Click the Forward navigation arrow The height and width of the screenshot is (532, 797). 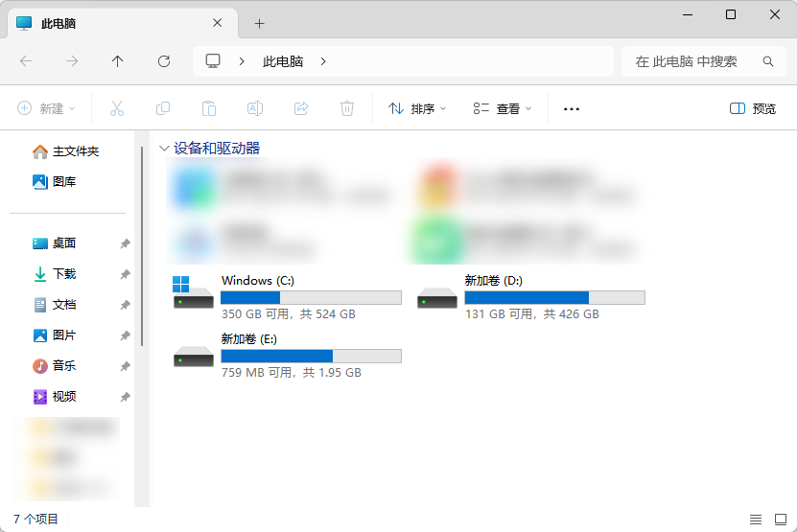click(72, 61)
